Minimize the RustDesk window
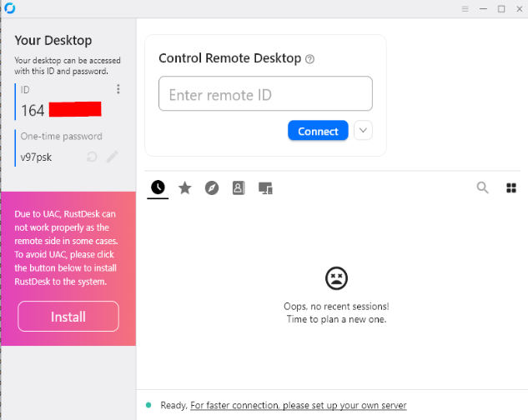528x420 pixels. (483, 9)
